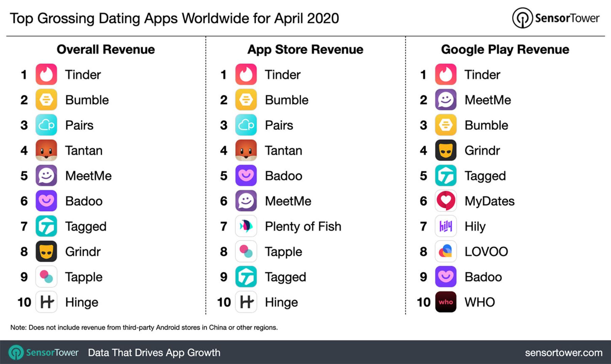Viewport: 611px width, 364px height.
Task: Click the Badoo icon under Google Play Revenue
Action: click(x=446, y=277)
